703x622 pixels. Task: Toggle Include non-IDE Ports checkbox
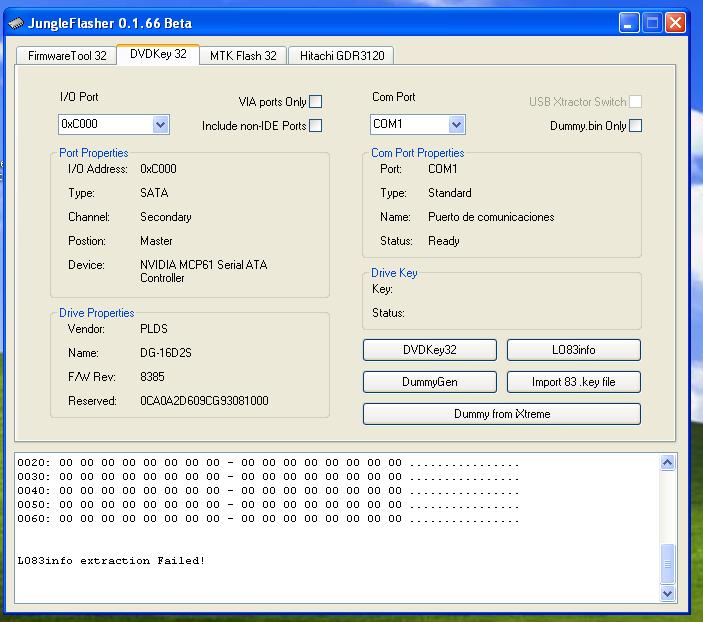tap(316, 126)
